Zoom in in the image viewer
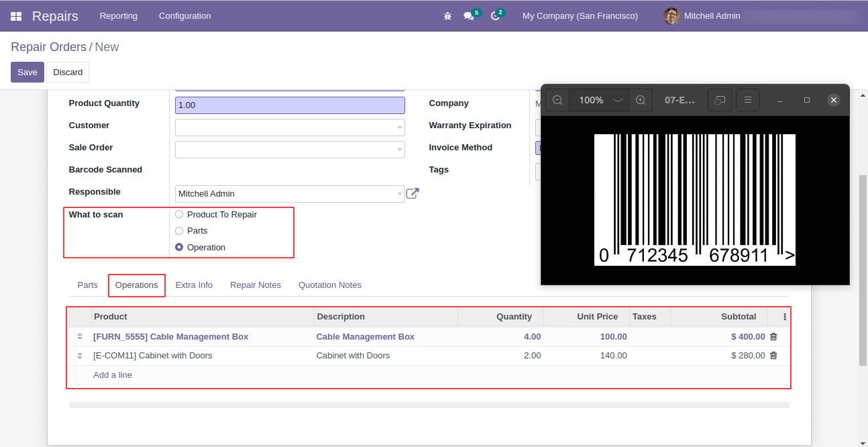The height and width of the screenshot is (447, 868). tap(641, 100)
